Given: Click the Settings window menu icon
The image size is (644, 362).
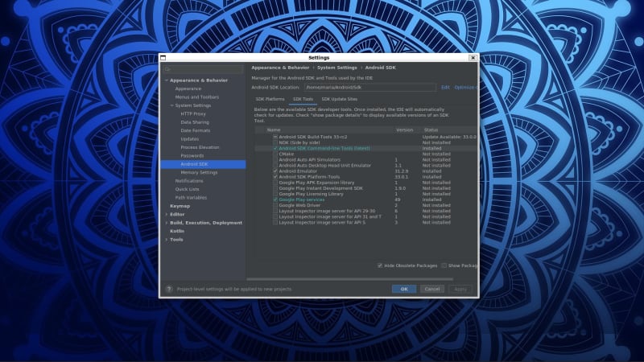Looking at the screenshot, I should (x=163, y=58).
